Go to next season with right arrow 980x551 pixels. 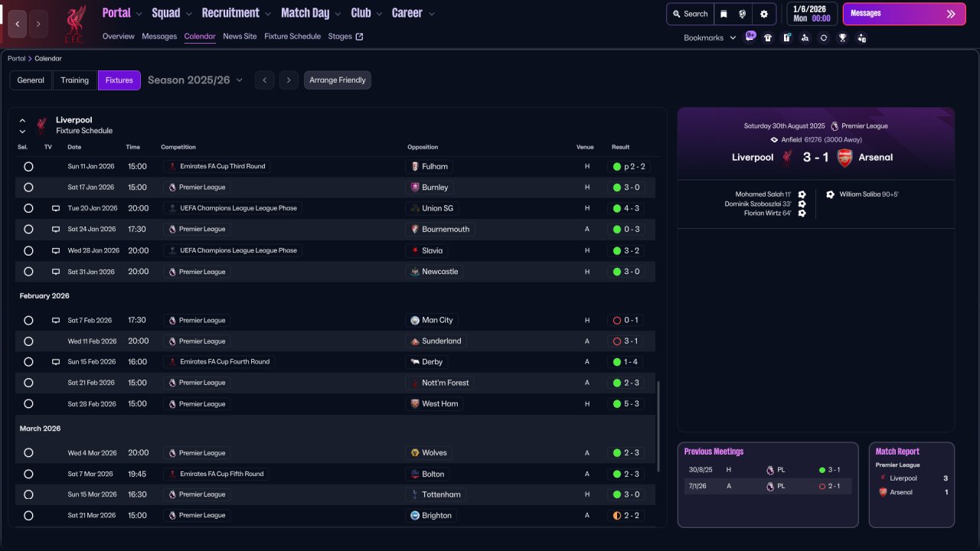point(289,80)
